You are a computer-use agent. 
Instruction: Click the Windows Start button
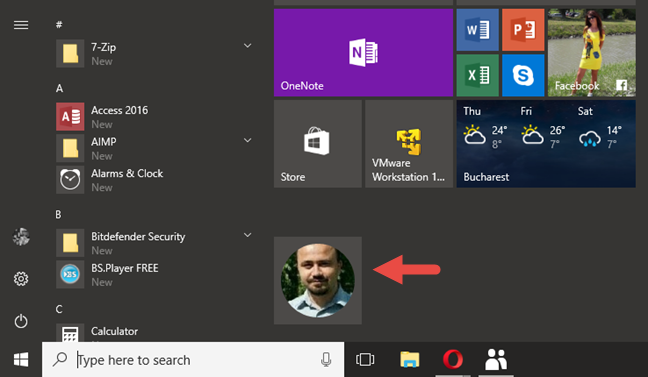click(21, 360)
